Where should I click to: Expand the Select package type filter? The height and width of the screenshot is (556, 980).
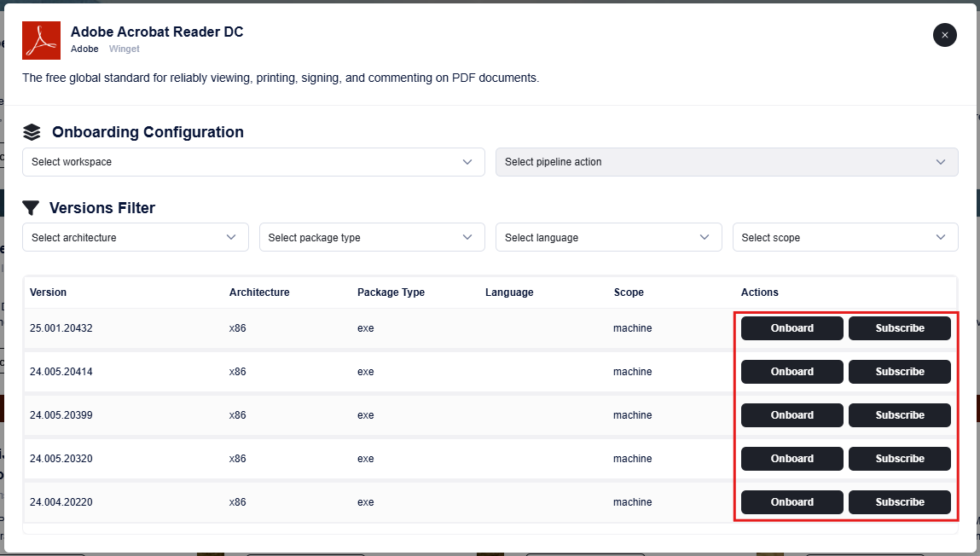click(x=371, y=237)
